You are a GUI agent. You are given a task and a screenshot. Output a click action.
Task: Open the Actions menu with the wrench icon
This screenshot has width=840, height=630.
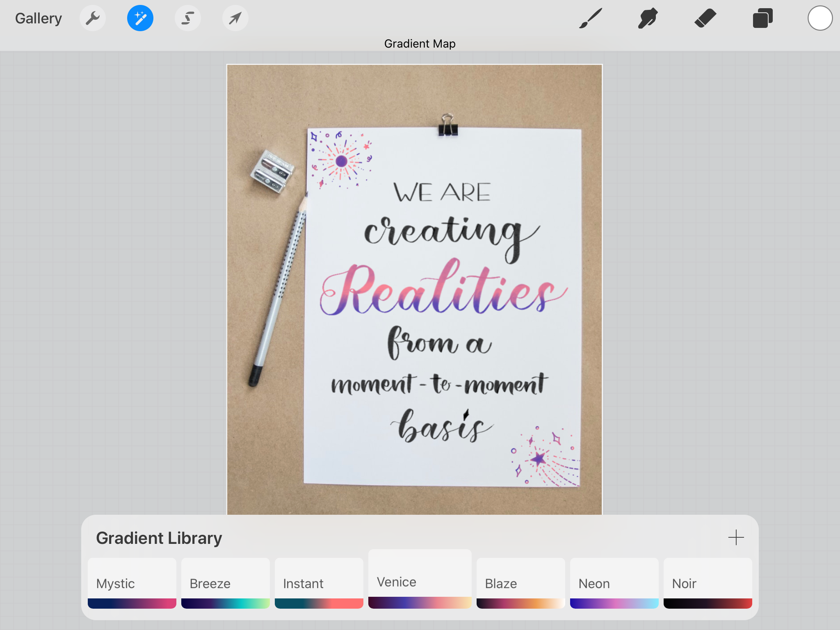(93, 18)
